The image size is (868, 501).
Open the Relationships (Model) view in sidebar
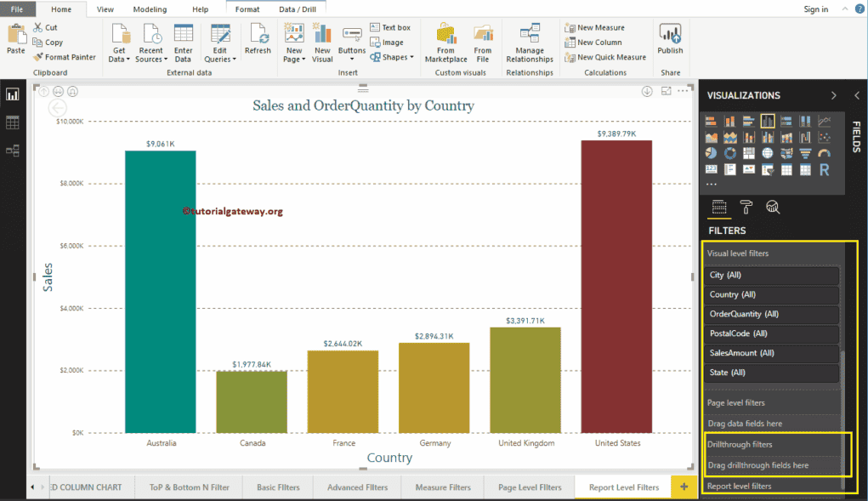coord(13,151)
